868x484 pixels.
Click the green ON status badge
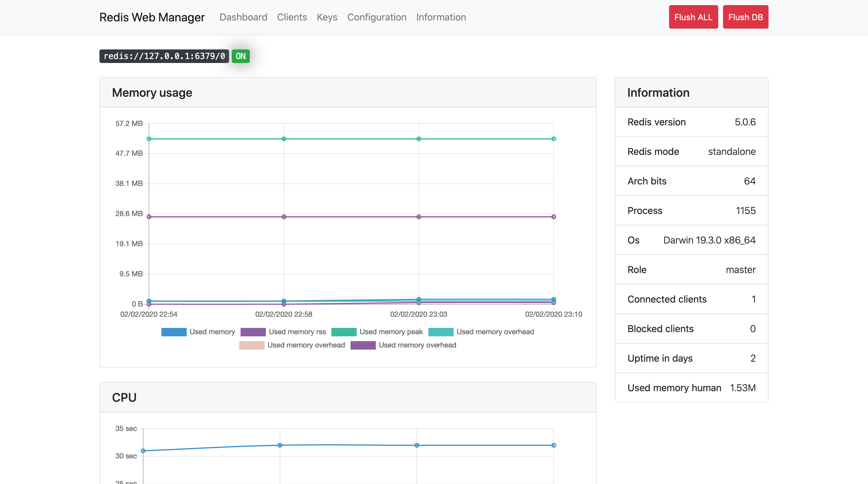tap(240, 56)
